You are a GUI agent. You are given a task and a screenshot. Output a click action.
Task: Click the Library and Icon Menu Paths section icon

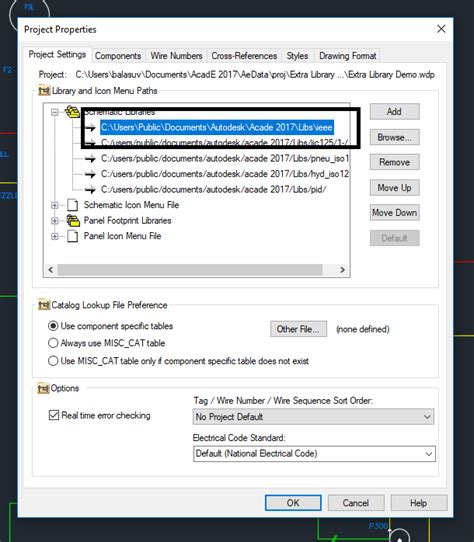coord(44,91)
